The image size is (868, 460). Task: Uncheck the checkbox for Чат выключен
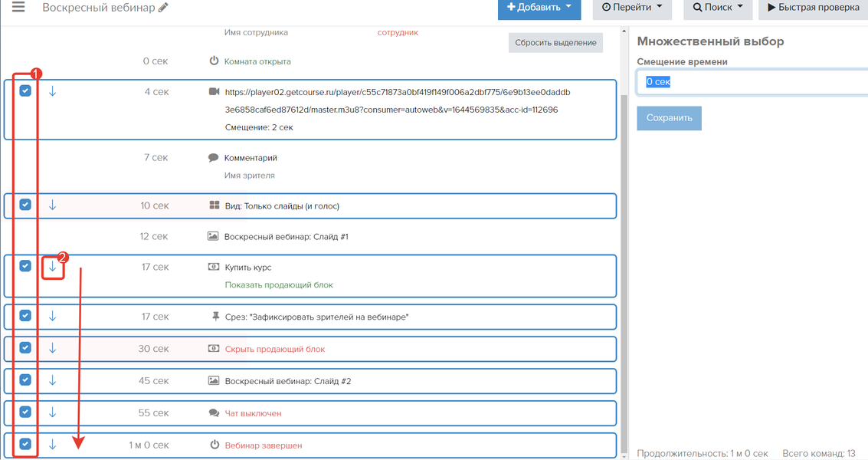25,412
